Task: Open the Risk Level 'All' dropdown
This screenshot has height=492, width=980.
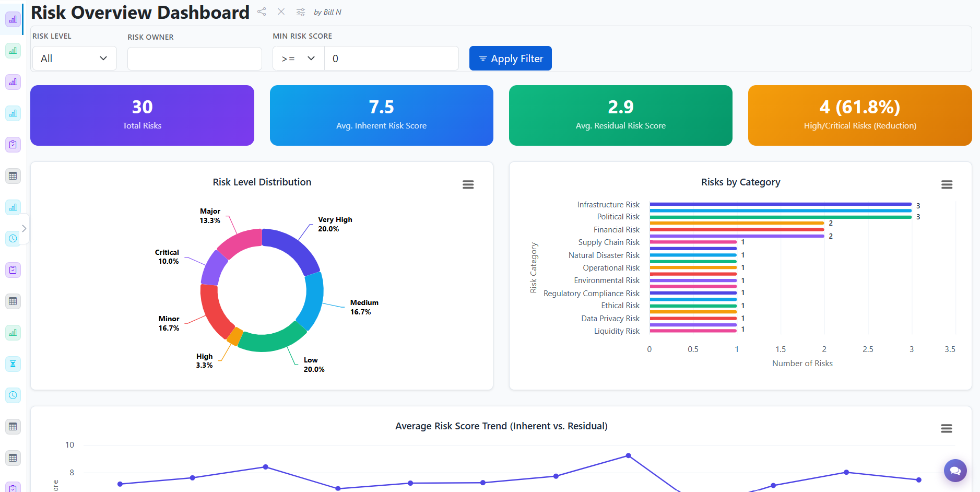Action: (x=74, y=58)
